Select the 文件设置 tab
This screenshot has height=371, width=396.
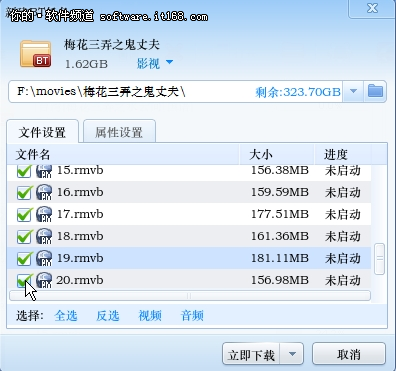[x=42, y=132]
